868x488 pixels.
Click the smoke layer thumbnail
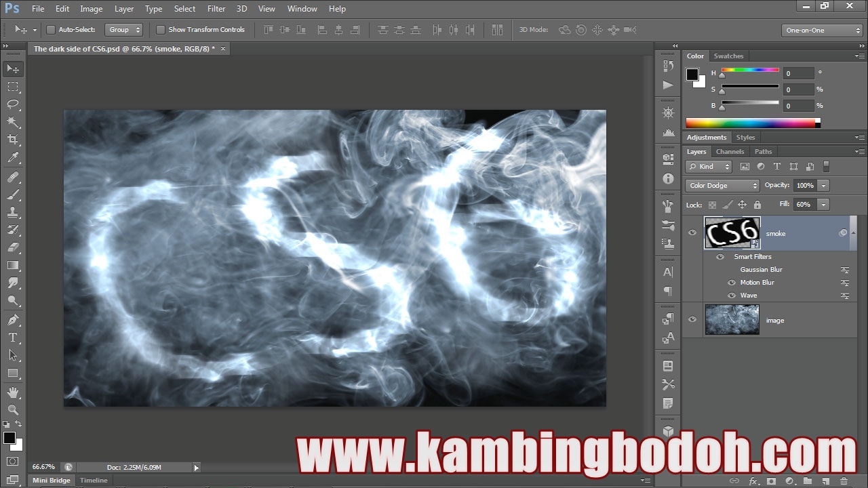732,233
